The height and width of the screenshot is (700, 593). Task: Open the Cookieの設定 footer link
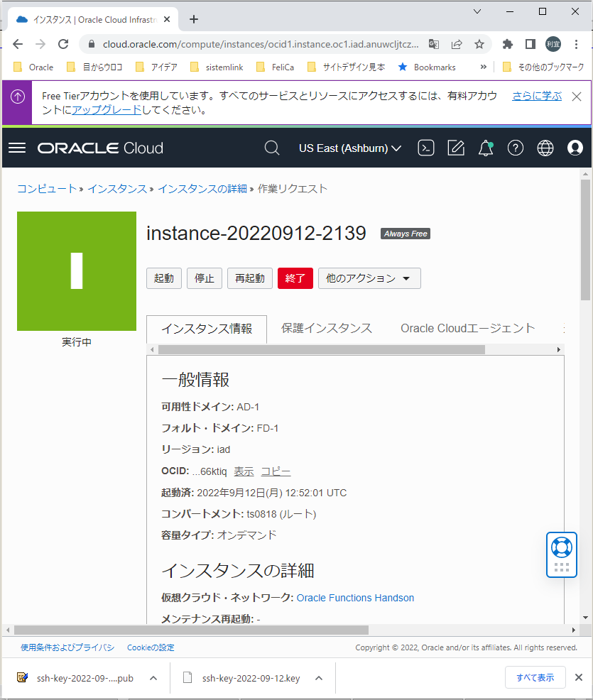(x=151, y=647)
